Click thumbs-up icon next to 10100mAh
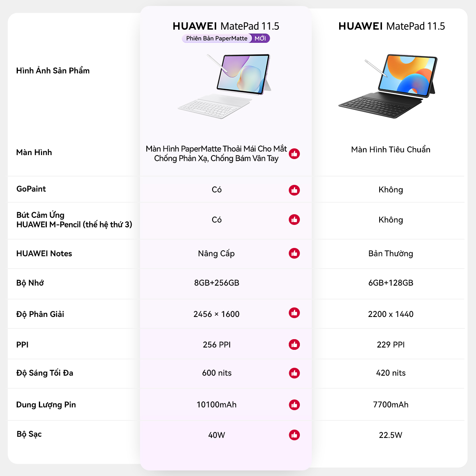The height and width of the screenshot is (476, 476). (x=294, y=405)
